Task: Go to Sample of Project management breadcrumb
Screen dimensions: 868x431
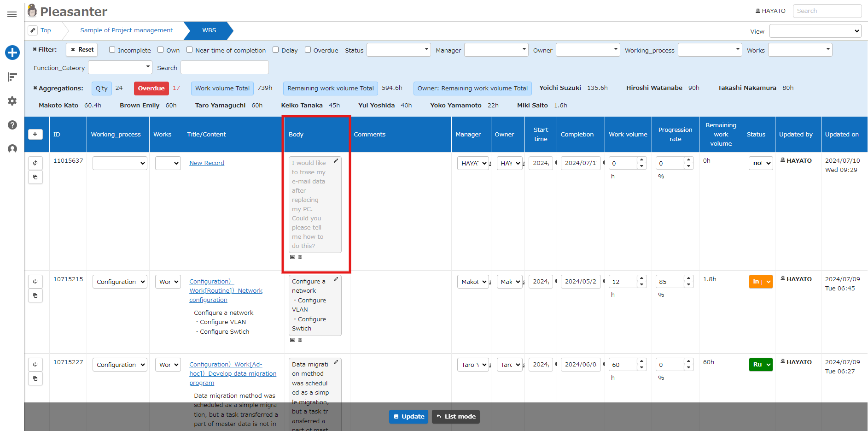Action: [x=127, y=30]
